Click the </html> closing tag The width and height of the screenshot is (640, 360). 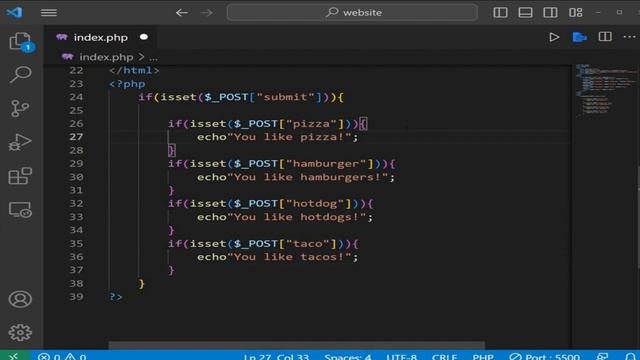(134, 71)
